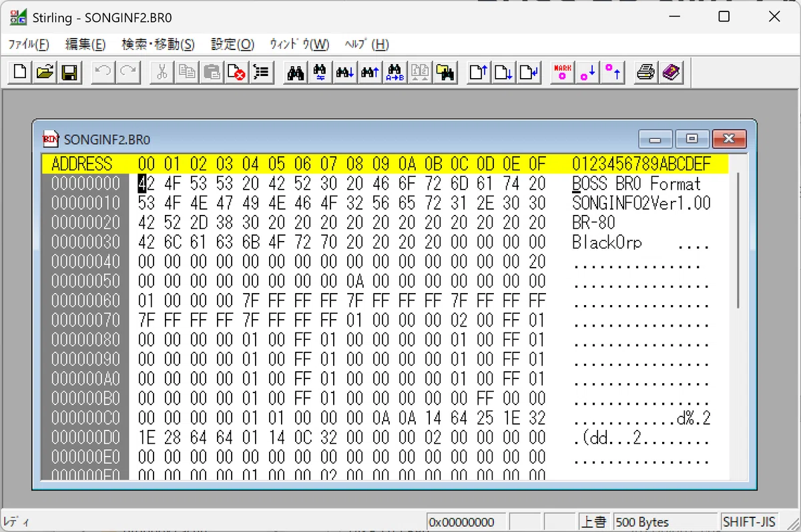This screenshot has width=801, height=532.
Task: Click the Delete icon with red X
Action: [x=236, y=72]
